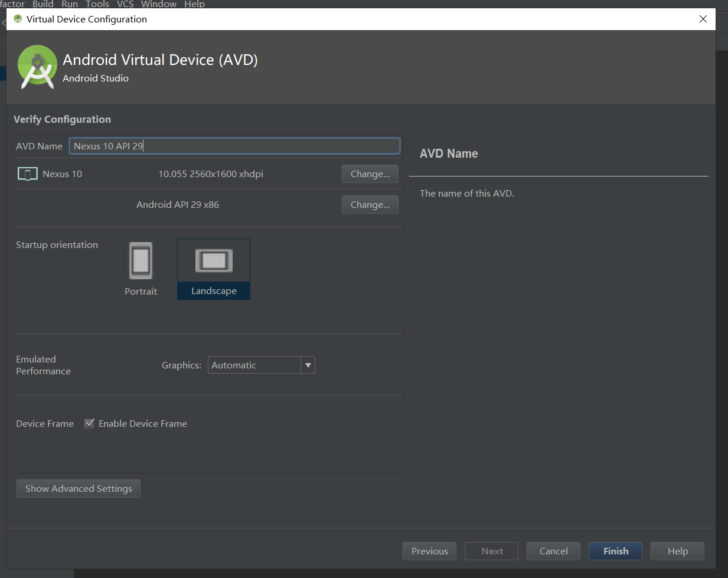Cancel the virtual device configuration
Image resolution: width=728 pixels, height=578 pixels.
[x=554, y=551]
